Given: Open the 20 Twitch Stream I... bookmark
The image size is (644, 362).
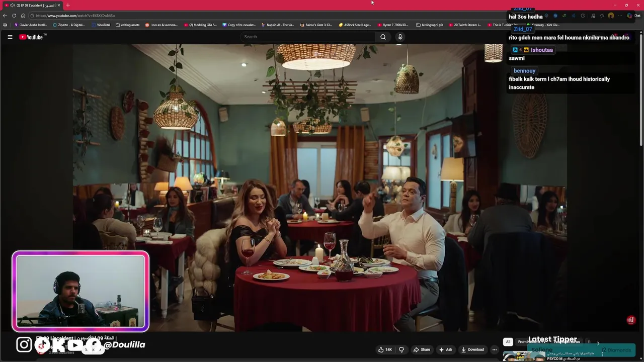Looking at the screenshot, I should tap(465, 25).
